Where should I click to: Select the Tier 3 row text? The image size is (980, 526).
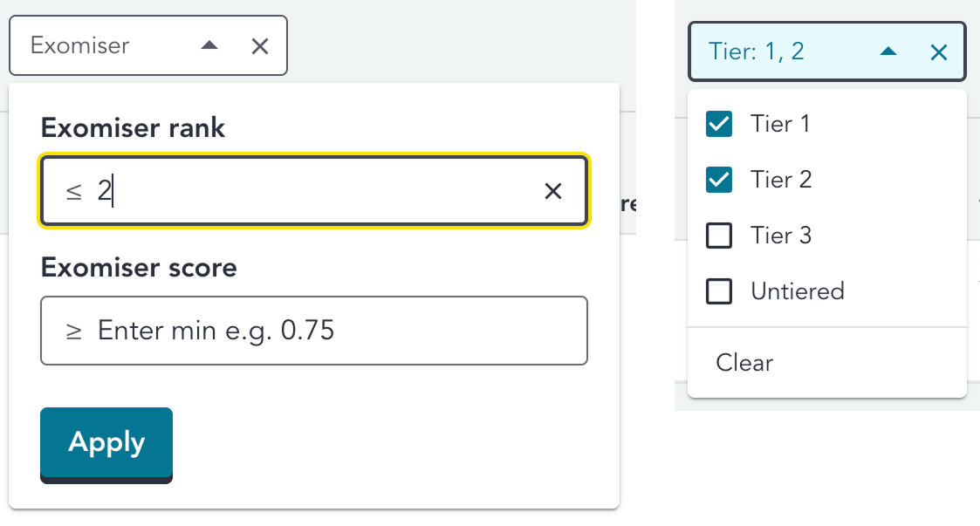click(780, 235)
